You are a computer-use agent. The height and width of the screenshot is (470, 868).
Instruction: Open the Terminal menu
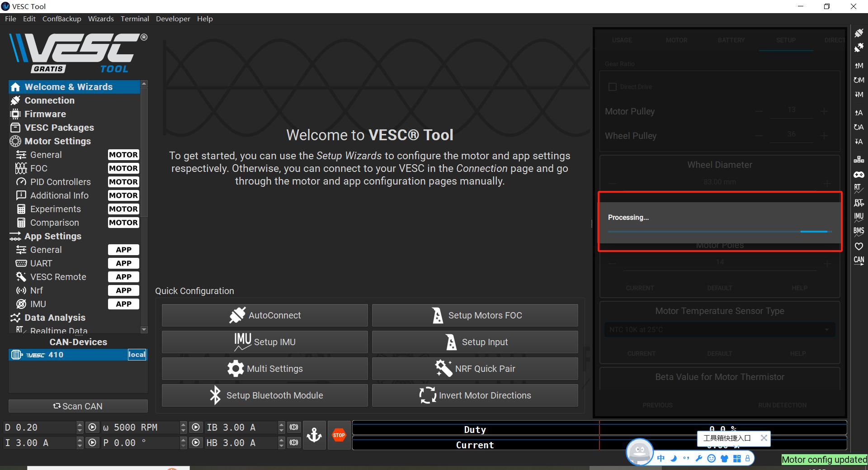(135, 19)
